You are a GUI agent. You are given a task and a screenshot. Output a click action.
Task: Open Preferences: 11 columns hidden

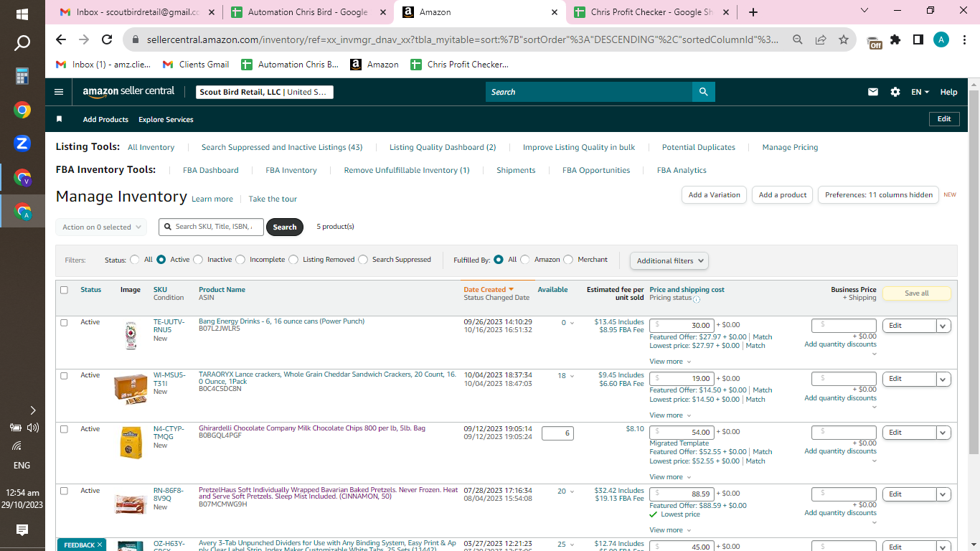coord(878,194)
